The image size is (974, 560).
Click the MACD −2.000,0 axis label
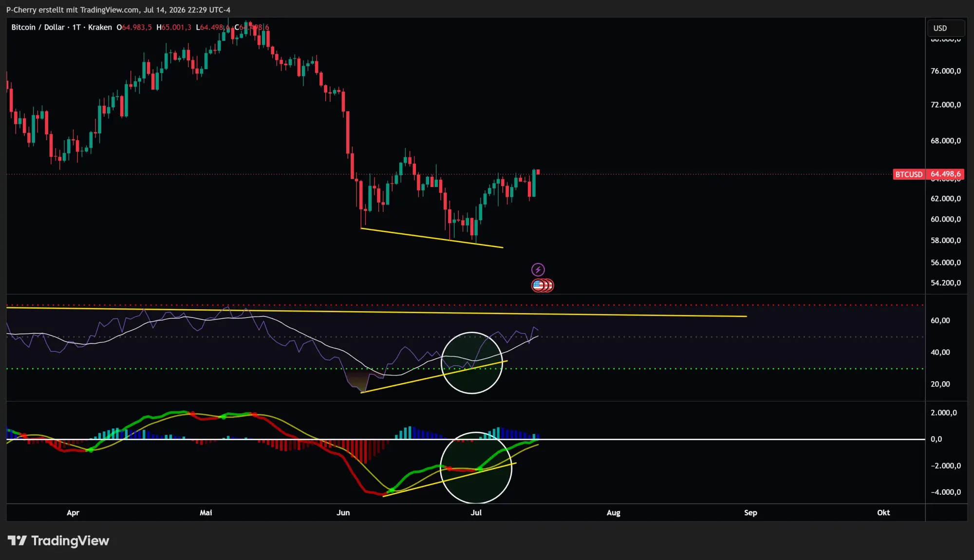946,466
